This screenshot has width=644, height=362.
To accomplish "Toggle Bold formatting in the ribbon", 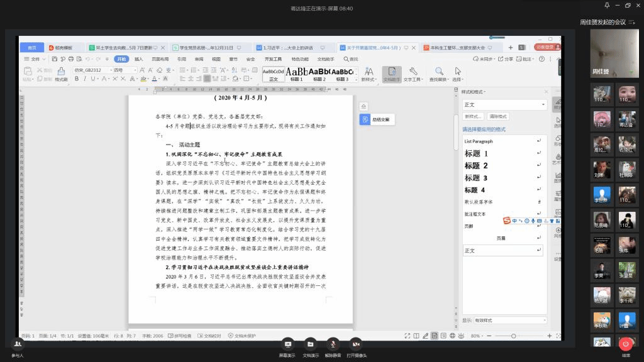I will (x=76, y=79).
